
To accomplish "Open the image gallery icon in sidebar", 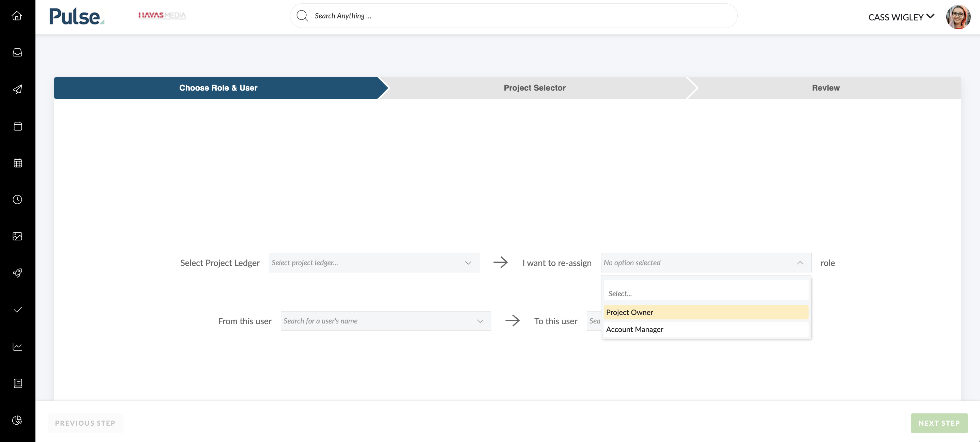I will pos(17,236).
